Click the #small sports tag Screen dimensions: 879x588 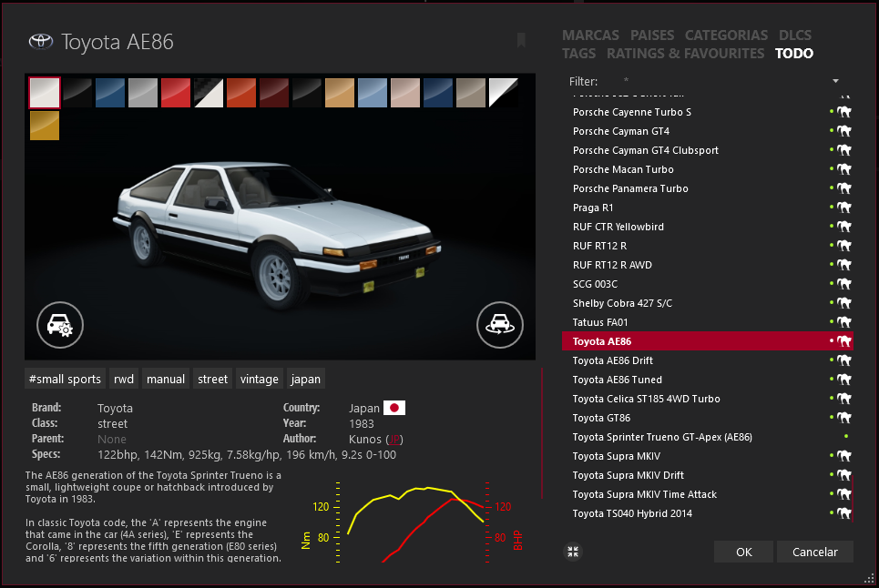pos(65,379)
